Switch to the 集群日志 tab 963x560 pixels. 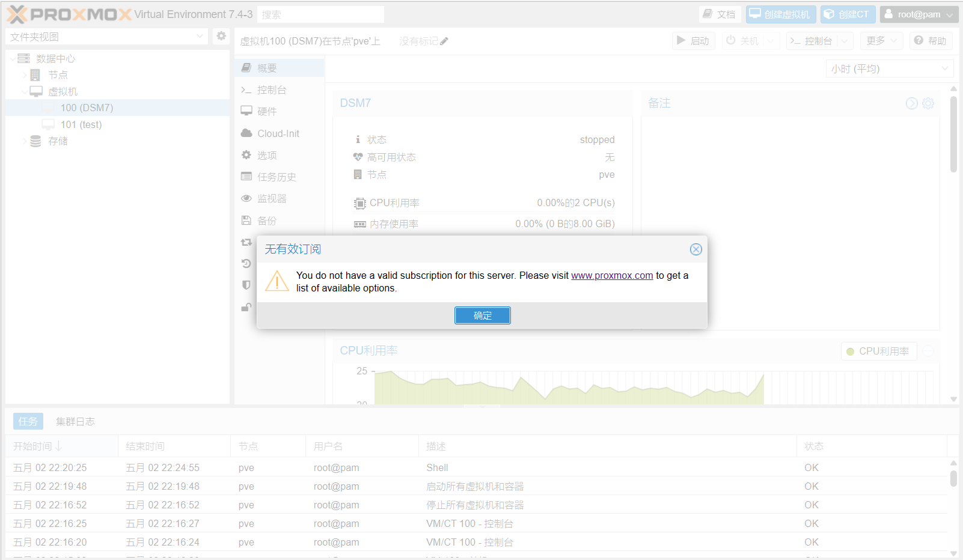tap(75, 422)
